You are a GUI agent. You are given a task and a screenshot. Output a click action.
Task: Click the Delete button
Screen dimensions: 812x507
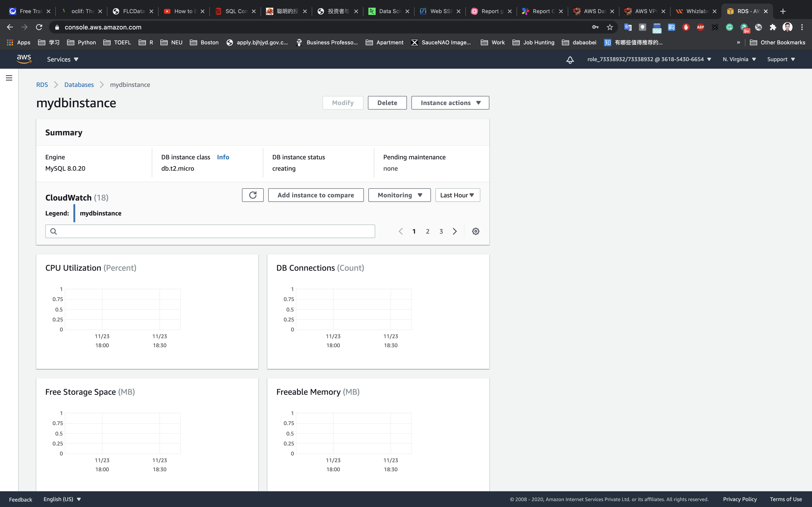(387, 103)
